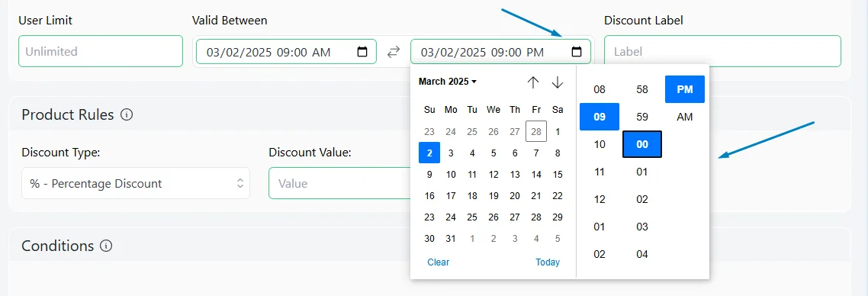
Task: Pick hour 10 in time list
Action: tap(600, 144)
